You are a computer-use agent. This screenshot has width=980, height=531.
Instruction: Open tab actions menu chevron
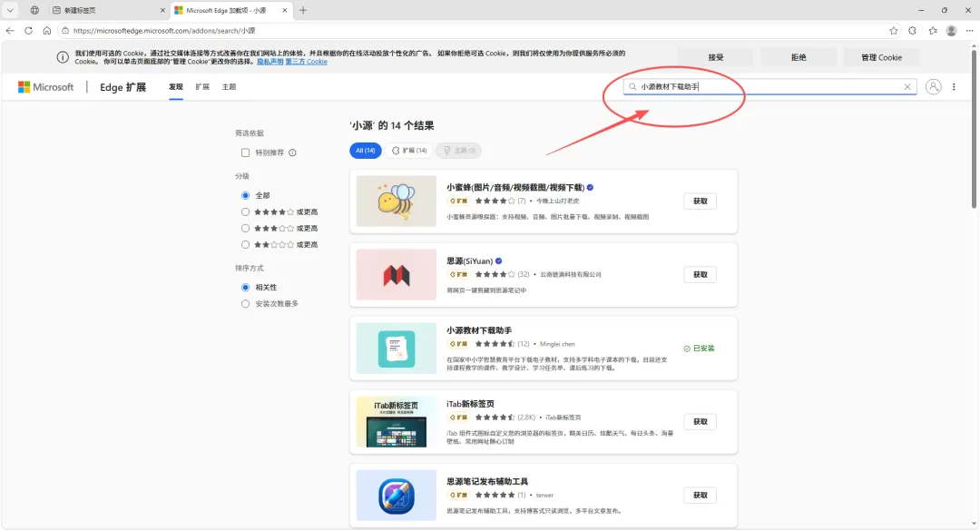(x=10, y=10)
